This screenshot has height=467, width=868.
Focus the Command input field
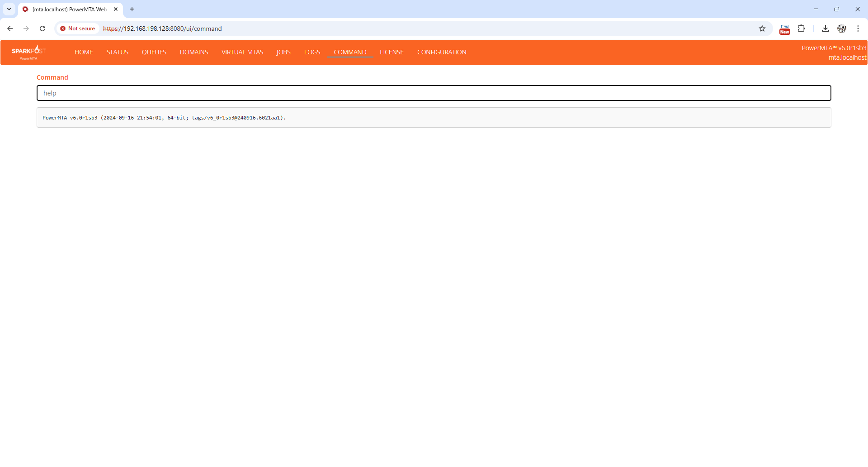pyautogui.click(x=434, y=93)
